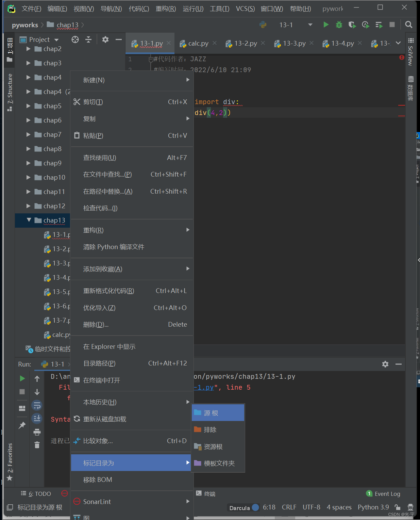Screen dimensions: 420x520
Task: Toggle soft-wrap in run console
Action: click(37, 405)
